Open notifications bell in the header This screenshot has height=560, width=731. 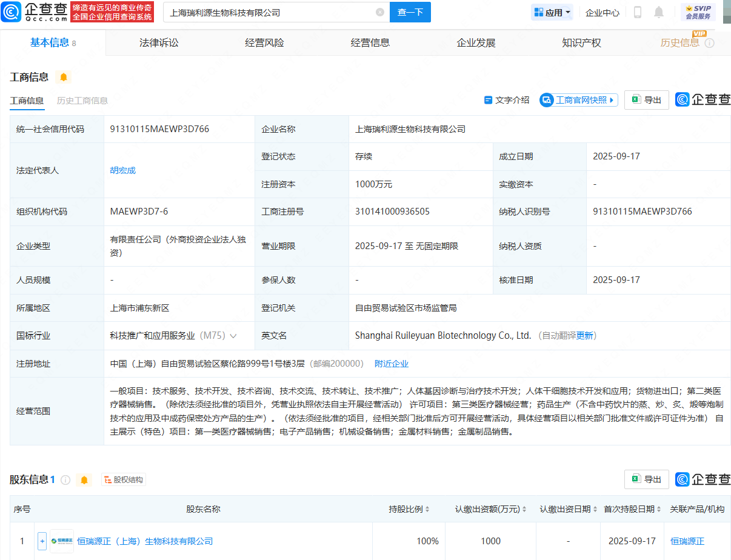(x=659, y=12)
